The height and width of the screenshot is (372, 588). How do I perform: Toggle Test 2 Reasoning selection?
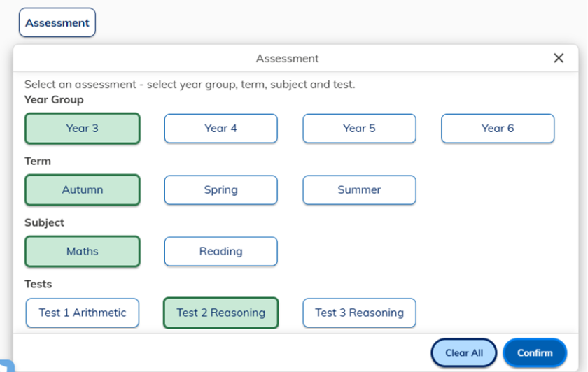pos(220,313)
